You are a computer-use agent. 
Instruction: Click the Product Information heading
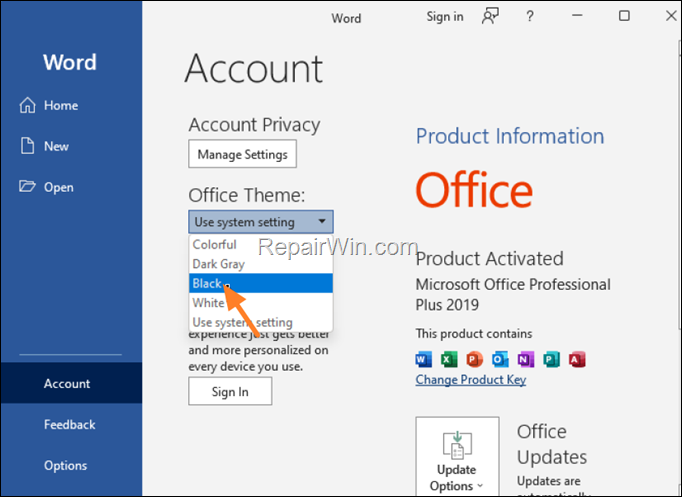pyautogui.click(x=510, y=136)
